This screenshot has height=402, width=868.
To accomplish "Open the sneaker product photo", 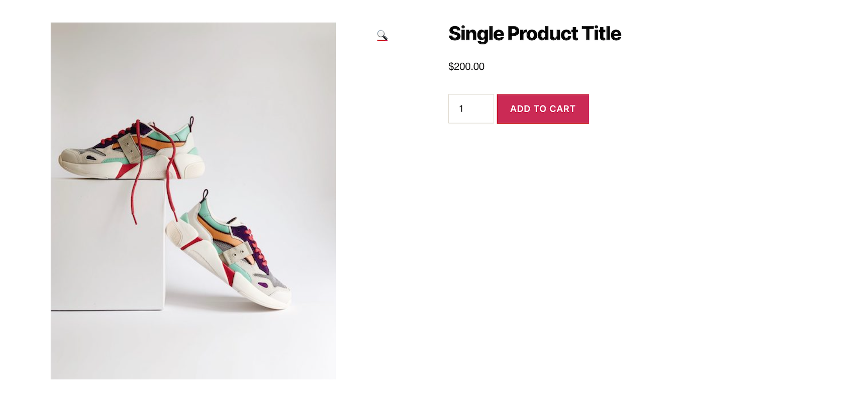I will [x=193, y=200].
